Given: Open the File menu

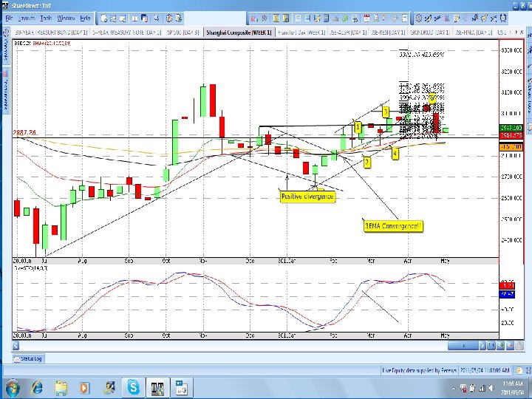Looking at the screenshot, I should point(9,18).
